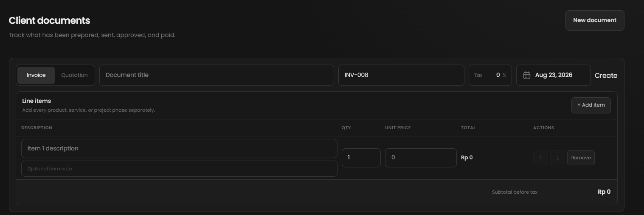Open the Aug 23, 2026 date picker
This screenshot has width=644, height=215.
coord(553,75)
